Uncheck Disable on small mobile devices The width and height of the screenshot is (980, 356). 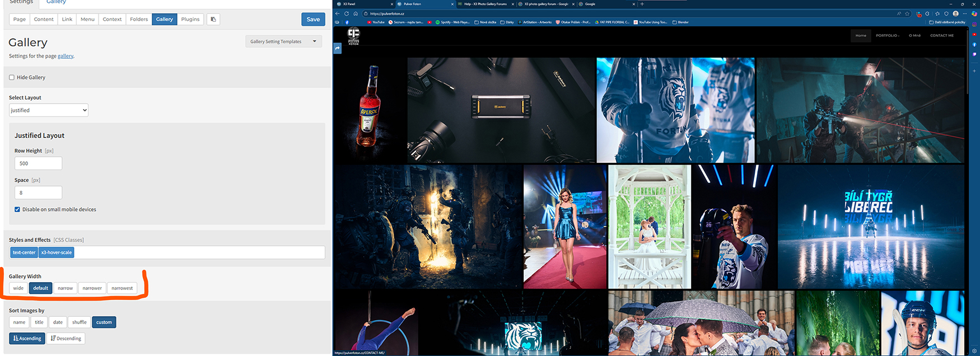[17, 209]
